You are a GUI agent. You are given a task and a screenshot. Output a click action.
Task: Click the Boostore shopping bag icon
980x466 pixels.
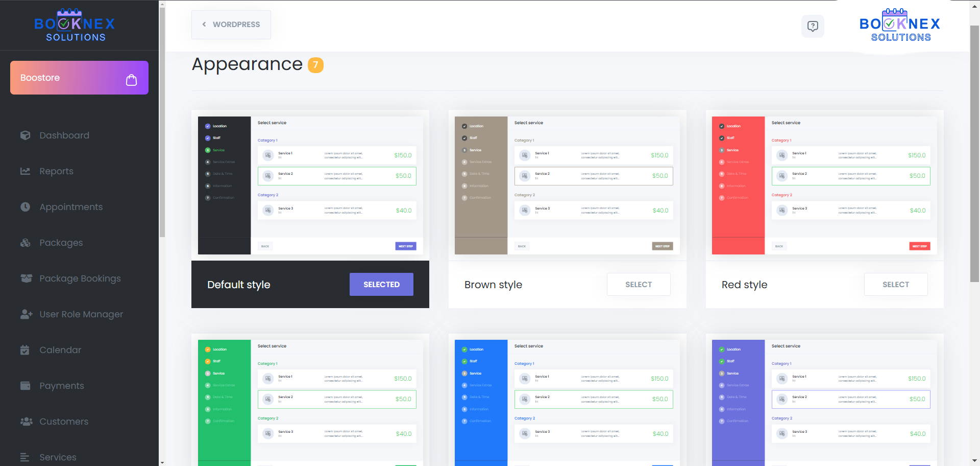(131, 80)
